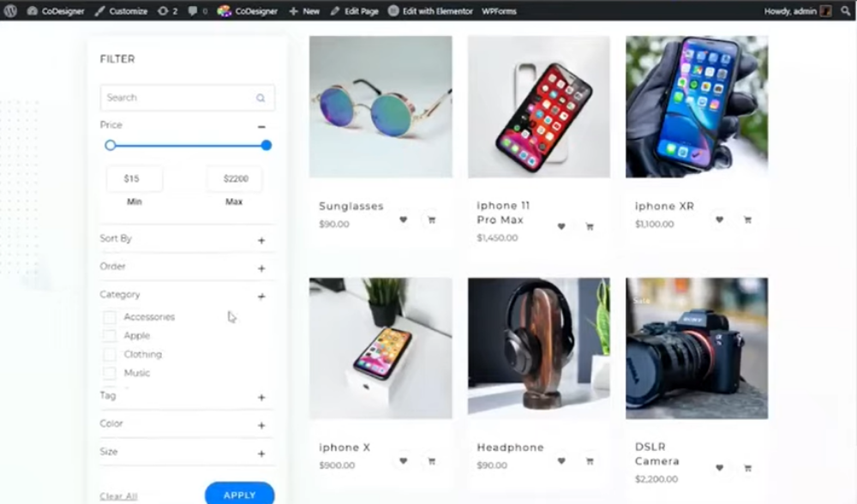Open the Color filter section
The width and height of the screenshot is (857, 504).
[x=261, y=425]
